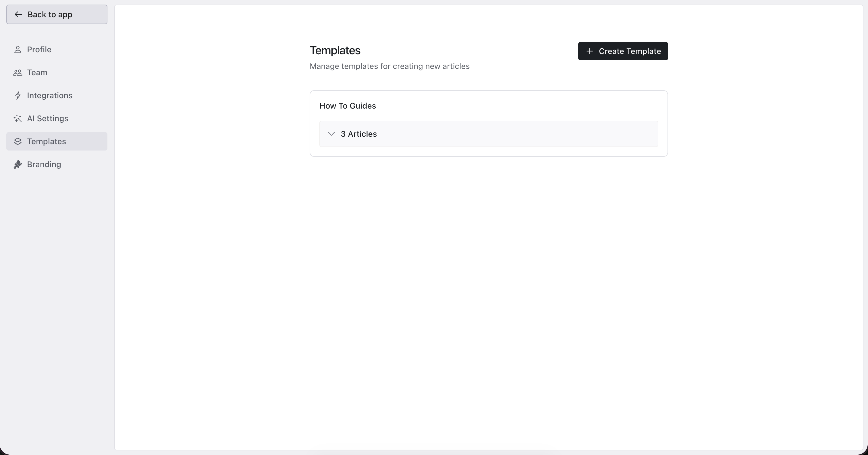Open the Branding settings
Image resolution: width=868 pixels, height=455 pixels.
[57, 164]
